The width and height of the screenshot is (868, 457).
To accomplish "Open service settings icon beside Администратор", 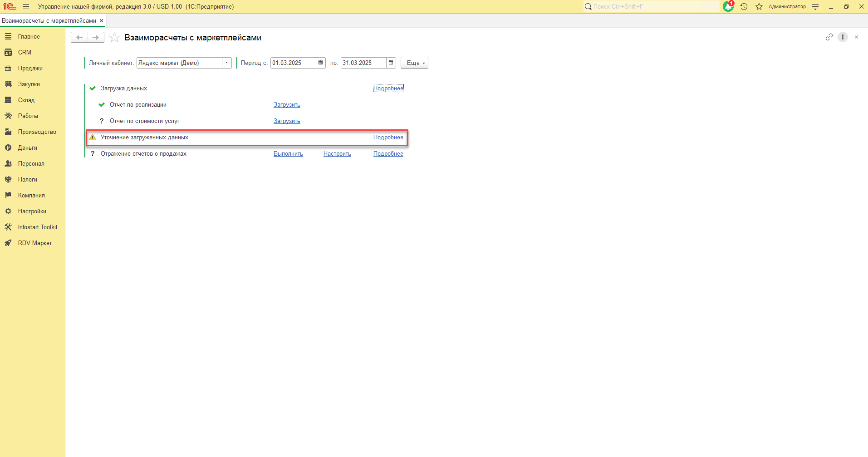I will 815,7.
